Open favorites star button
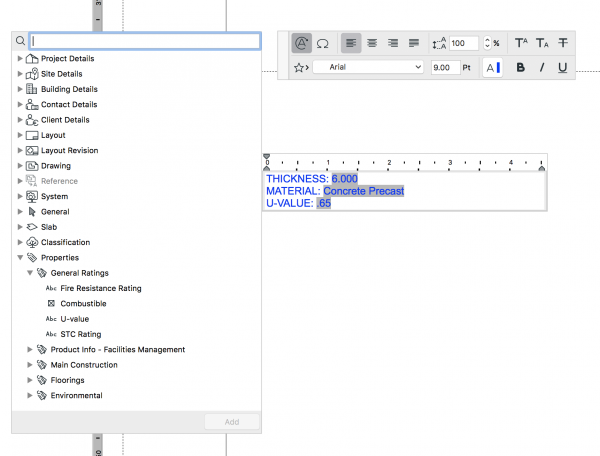600x456 pixels. click(301, 68)
